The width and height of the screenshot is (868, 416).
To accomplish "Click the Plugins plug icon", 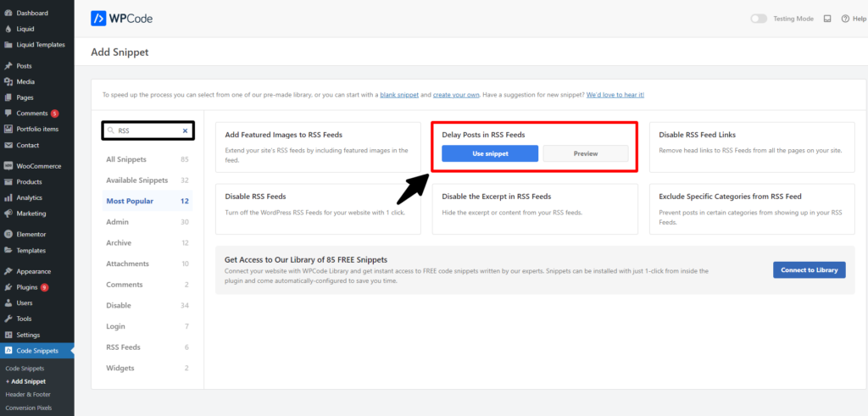I will click(8, 287).
